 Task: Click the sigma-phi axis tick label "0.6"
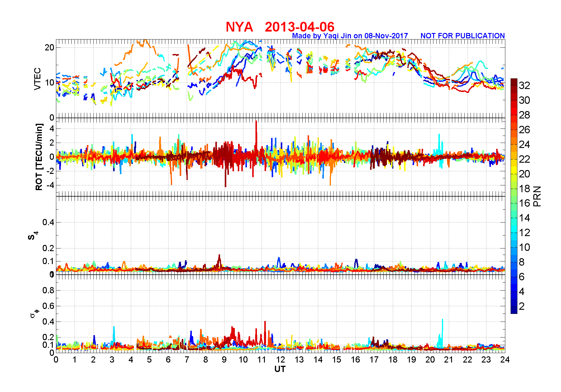click(48, 306)
